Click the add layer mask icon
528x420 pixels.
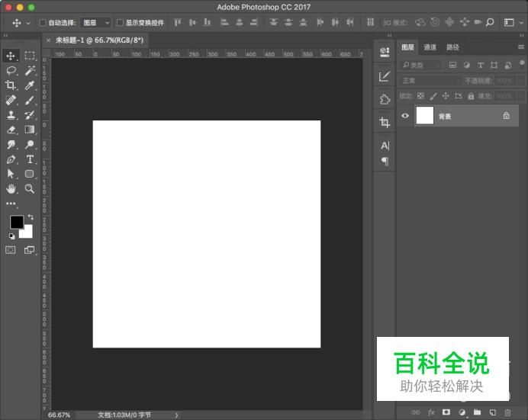tap(446, 412)
